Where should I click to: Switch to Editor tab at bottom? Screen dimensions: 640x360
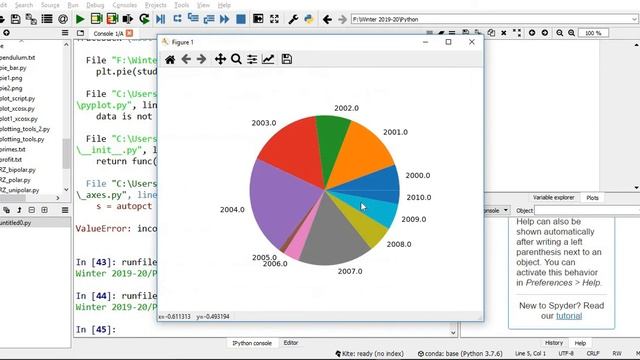(x=291, y=343)
